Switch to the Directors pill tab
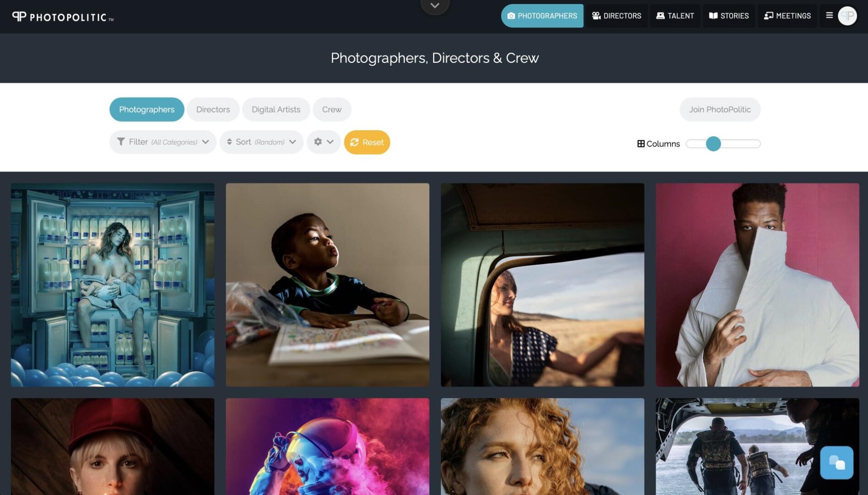This screenshot has width=868, height=495. tap(213, 110)
